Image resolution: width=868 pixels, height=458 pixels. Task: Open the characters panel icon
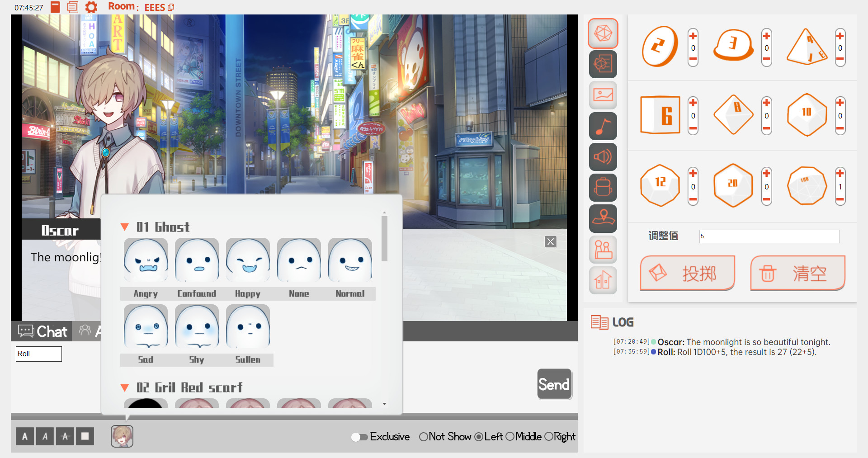coord(603,249)
